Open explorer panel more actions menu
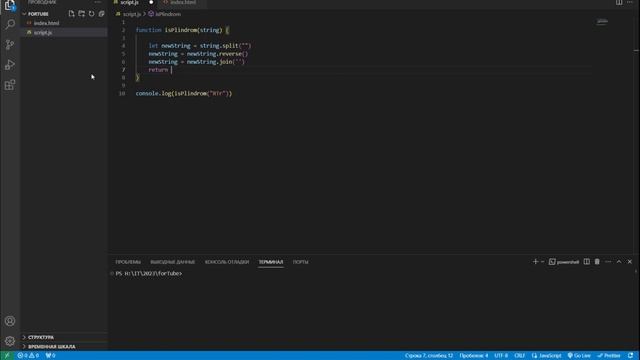Screen dimensions: 640x360 click(98, 2)
